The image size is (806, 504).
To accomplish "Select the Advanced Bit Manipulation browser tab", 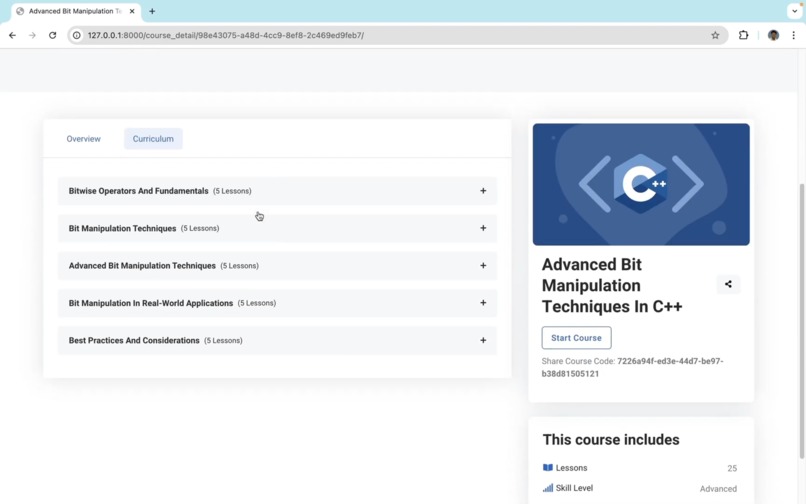I will coord(76,11).
